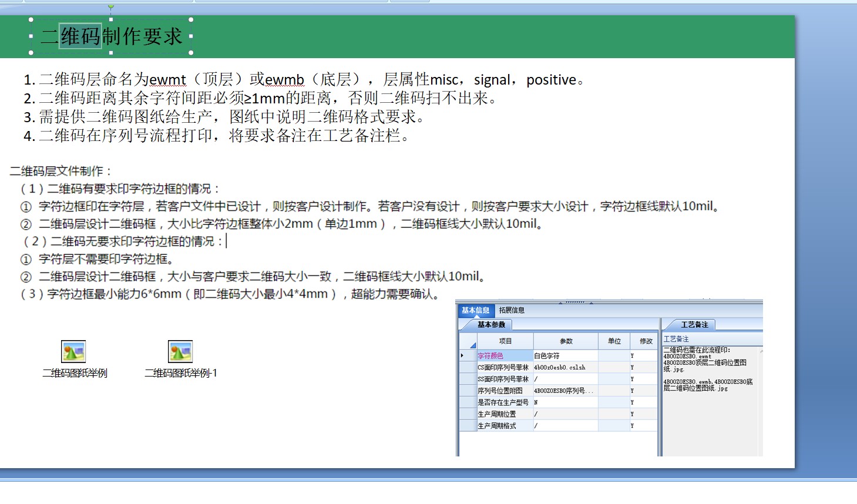Click the 项目 column header
The image size is (857, 504).
[x=505, y=341]
